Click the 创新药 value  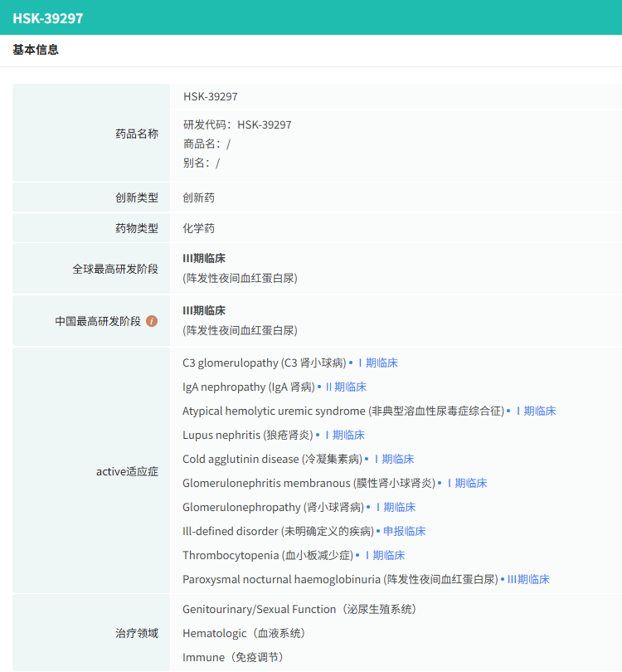coord(199,197)
